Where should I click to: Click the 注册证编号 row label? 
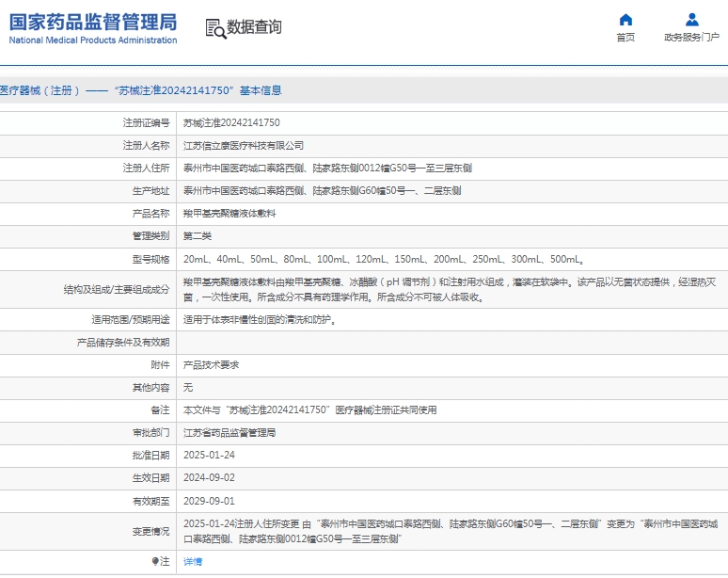[146, 122]
